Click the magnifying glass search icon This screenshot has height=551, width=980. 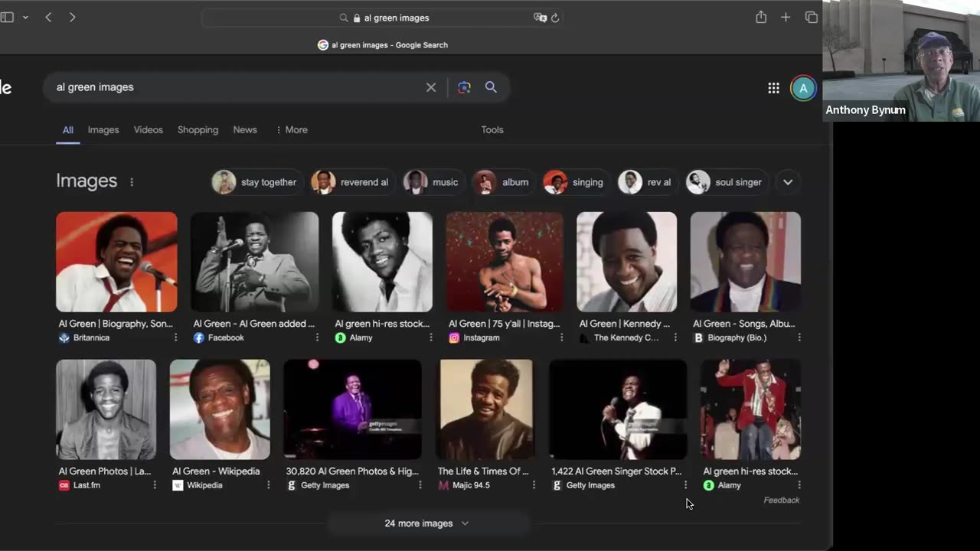click(x=491, y=87)
